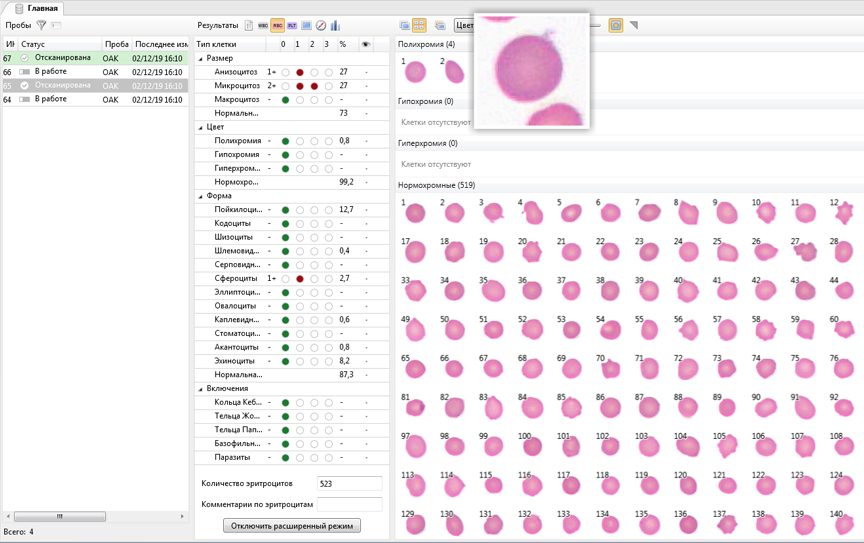This screenshot has width=864, height=543.
Task: Set Анизоцитоз grade to 3
Action: point(328,73)
